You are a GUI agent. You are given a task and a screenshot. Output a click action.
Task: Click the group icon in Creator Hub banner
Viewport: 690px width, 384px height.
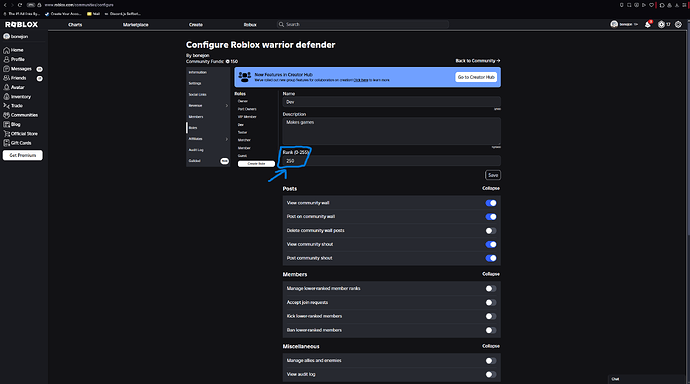pyautogui.click(x=245, y=77)
